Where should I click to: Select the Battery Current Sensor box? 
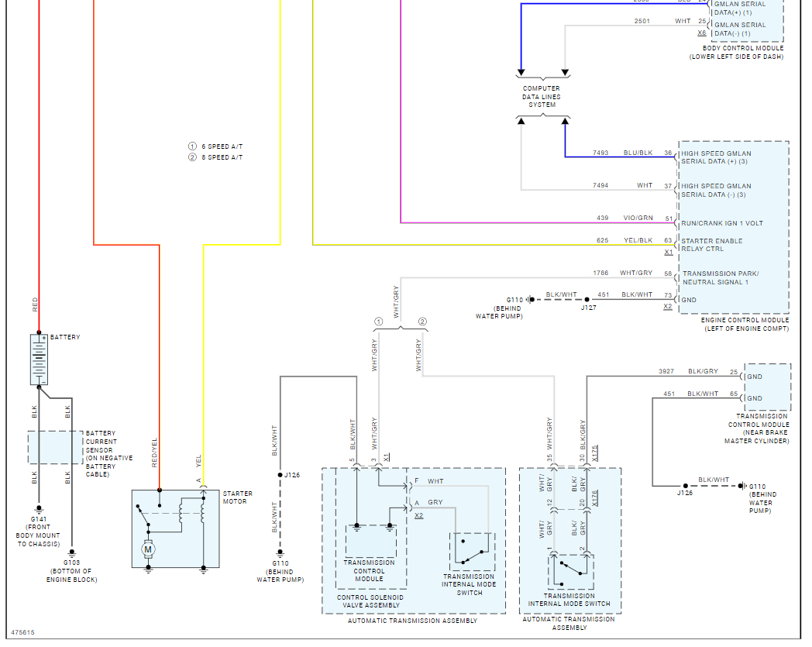(x=56, y=447)
